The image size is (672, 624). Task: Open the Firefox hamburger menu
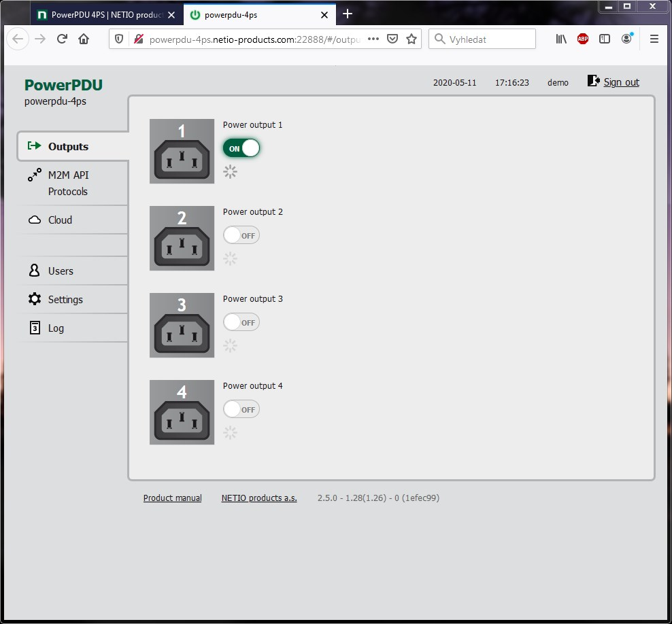point(654,39)
